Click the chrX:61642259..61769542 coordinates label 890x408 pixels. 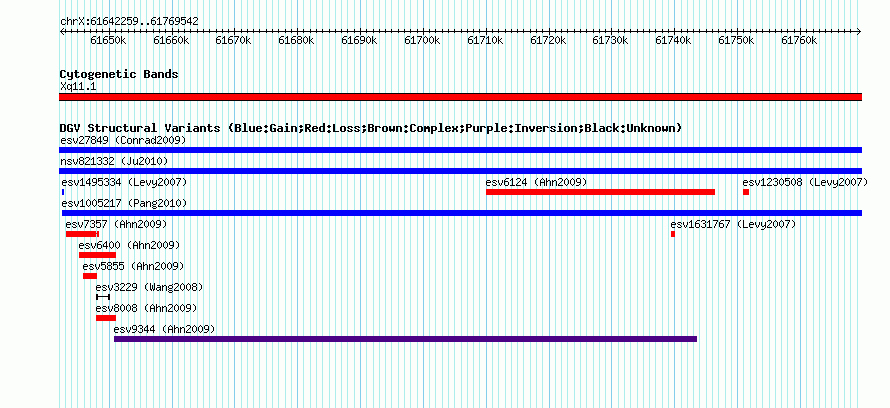click(x=129, y=22)
